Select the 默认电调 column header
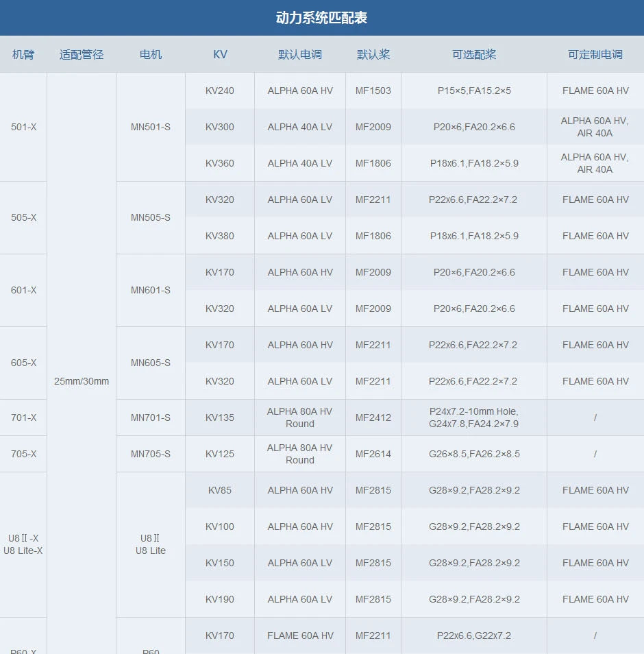This screenshot has width=644, height=654. coord(299,55)
